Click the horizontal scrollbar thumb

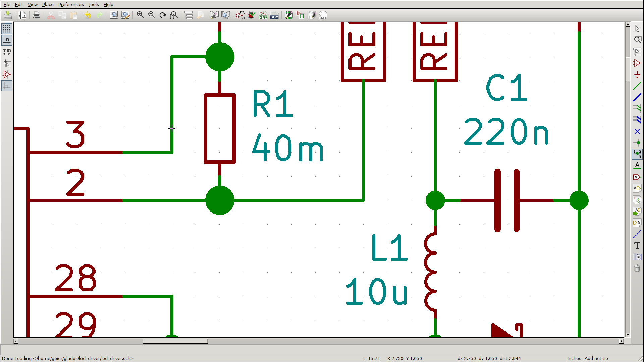[x=175, y=341]
